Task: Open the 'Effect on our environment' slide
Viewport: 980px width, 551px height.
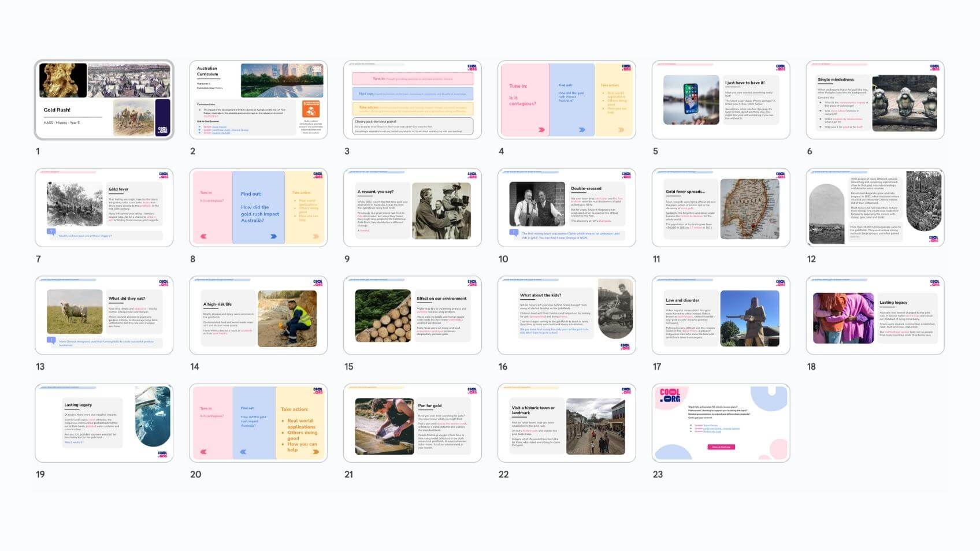Action: click(412, 315)
